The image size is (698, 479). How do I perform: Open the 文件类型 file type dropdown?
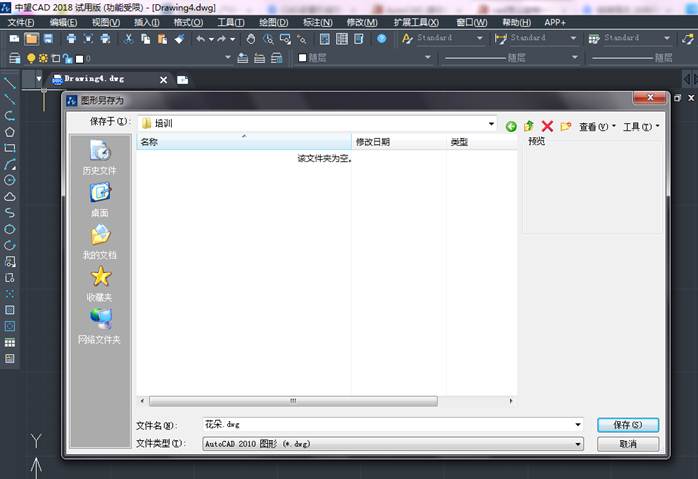click(578, 443)
